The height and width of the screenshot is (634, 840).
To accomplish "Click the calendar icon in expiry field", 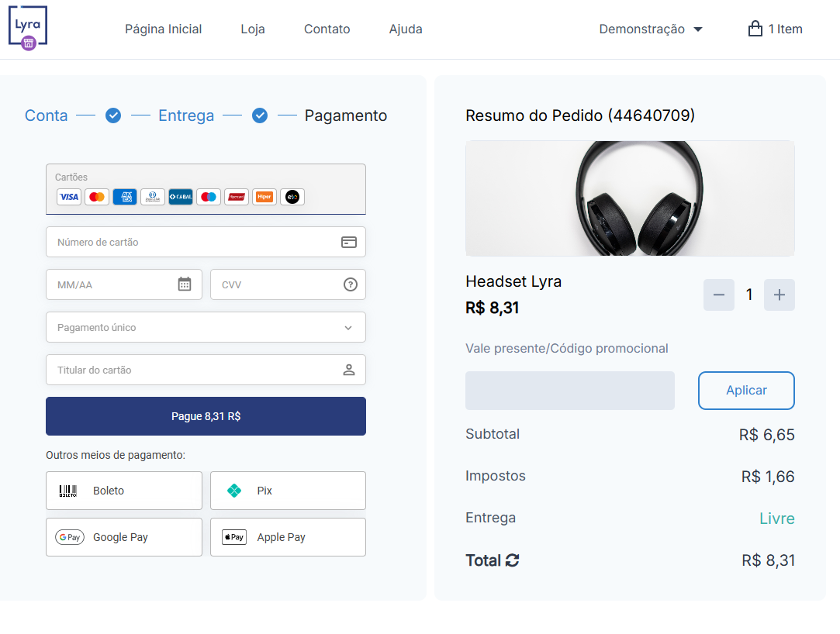I will [185, 284].
